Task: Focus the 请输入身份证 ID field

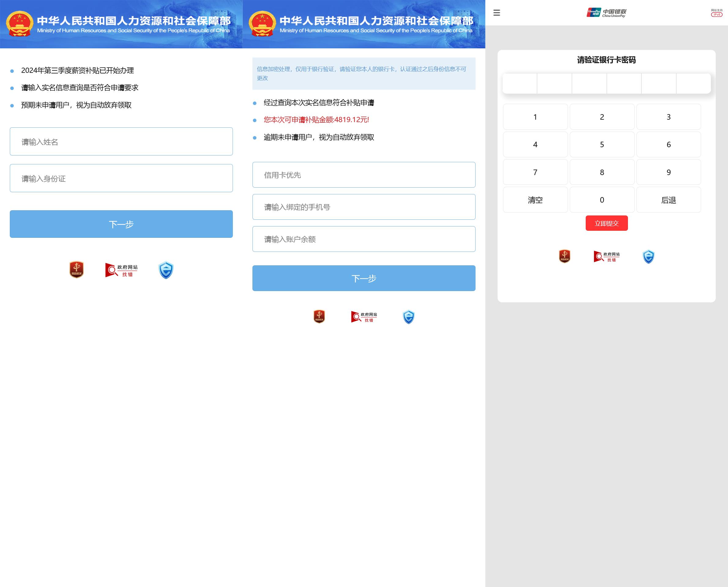Action: pyautogui.click(x=121, y=178)
